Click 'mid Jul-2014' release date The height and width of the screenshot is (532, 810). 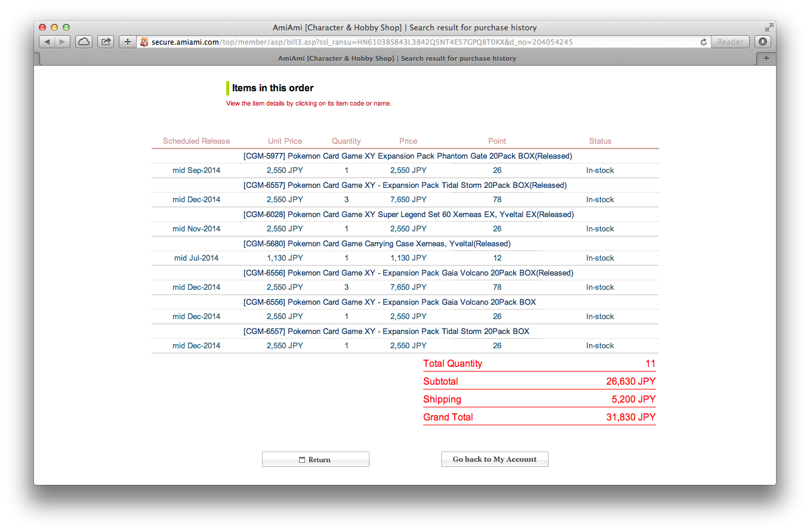pos(196,258)
